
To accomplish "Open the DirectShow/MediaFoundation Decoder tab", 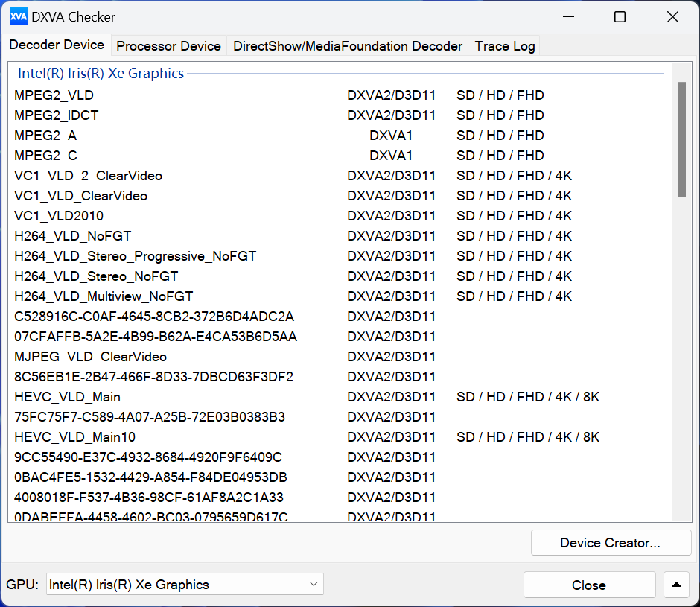I will pos(347,46).
